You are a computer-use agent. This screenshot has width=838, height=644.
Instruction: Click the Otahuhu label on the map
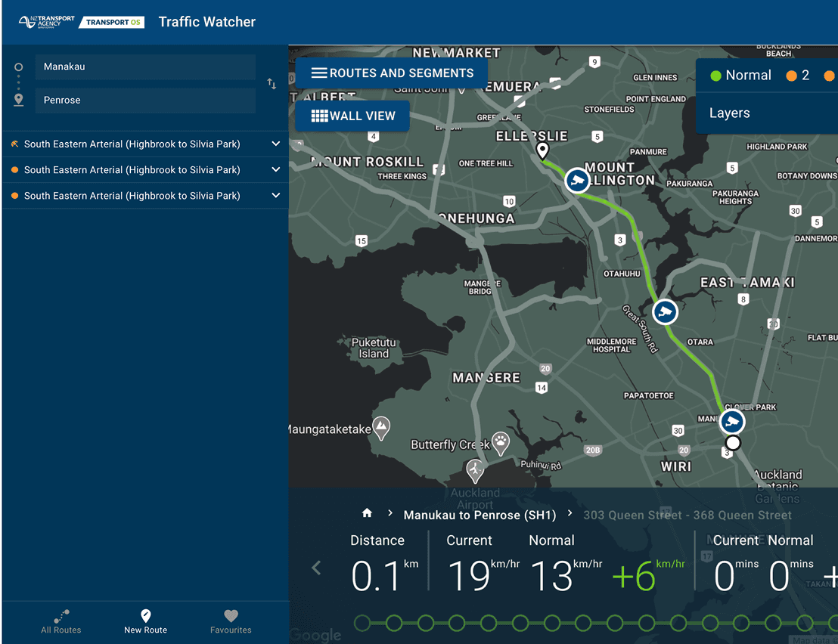click(622, 274)
